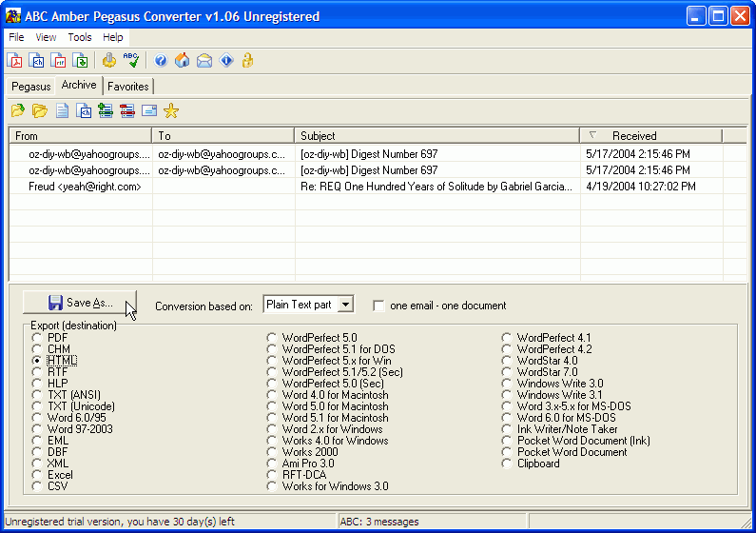Image resolution: width=756 pixels, height=533 pixels.
Task: Switch to the Pegasus tab
Action: (30, 87)
